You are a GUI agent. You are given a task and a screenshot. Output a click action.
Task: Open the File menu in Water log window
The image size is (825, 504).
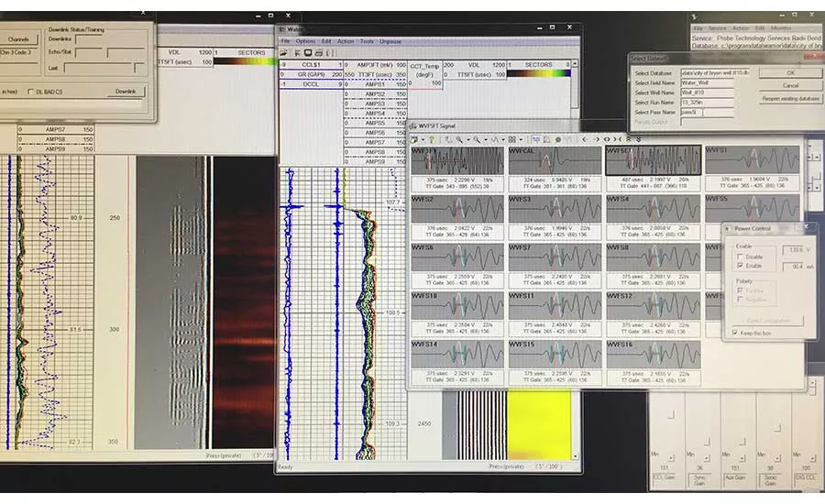click(x=285, y=41)
